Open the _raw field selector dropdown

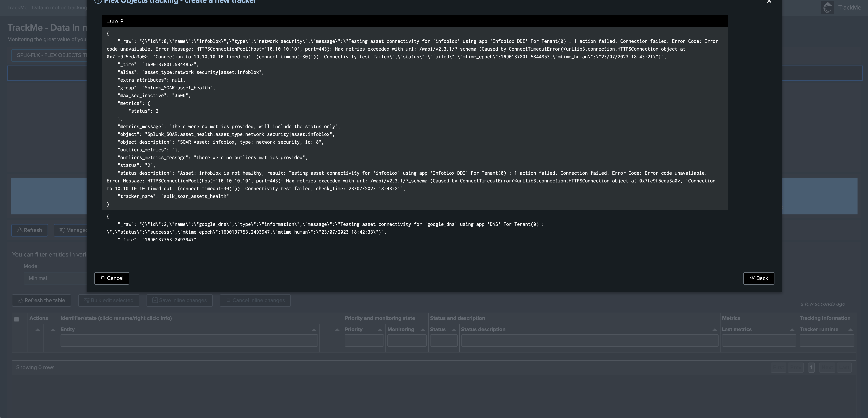pyautogui.click(x=115, y=21)
